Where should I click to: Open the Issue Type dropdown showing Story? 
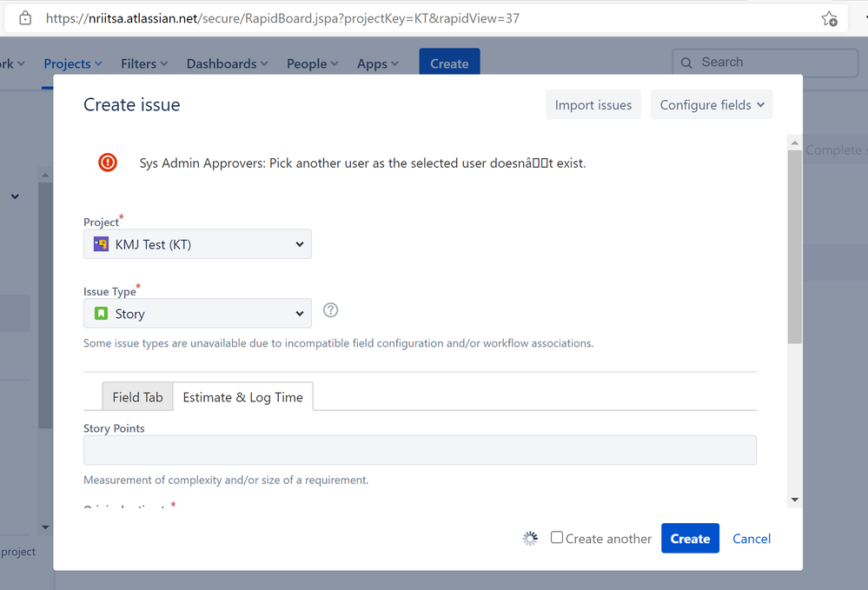pyautogui.click(x=197, y=314)
